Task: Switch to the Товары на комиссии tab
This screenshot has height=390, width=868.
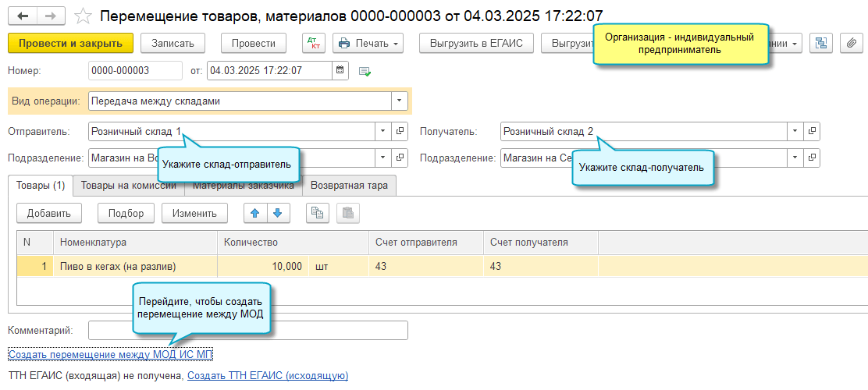Action: click(x=129, y=186)
